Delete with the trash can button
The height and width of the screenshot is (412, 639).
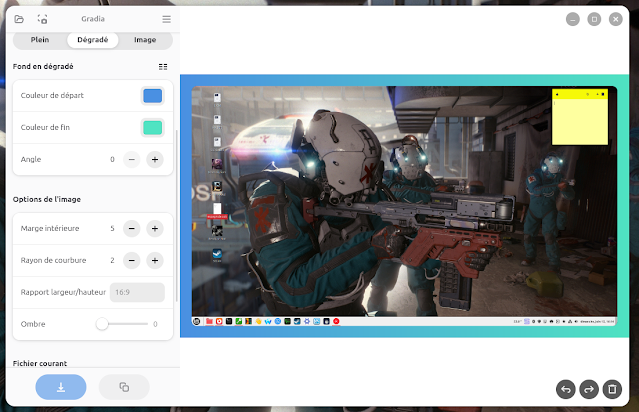[612, 390]
